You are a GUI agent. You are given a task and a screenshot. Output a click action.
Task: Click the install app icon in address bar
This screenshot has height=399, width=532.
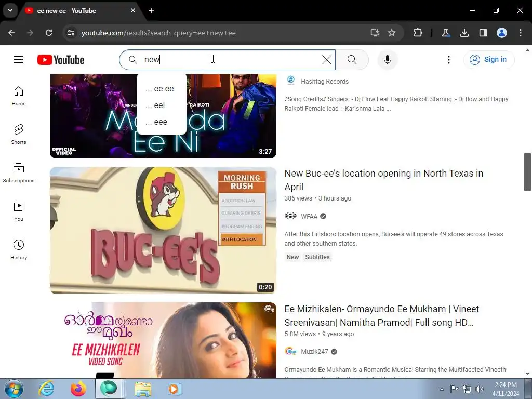coord(375,33)
